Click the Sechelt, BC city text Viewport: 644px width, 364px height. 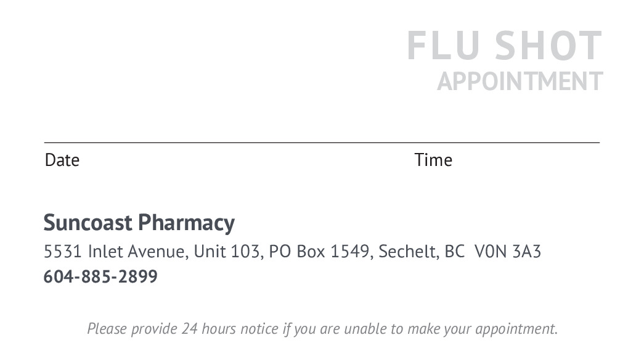tap(422, 252)
